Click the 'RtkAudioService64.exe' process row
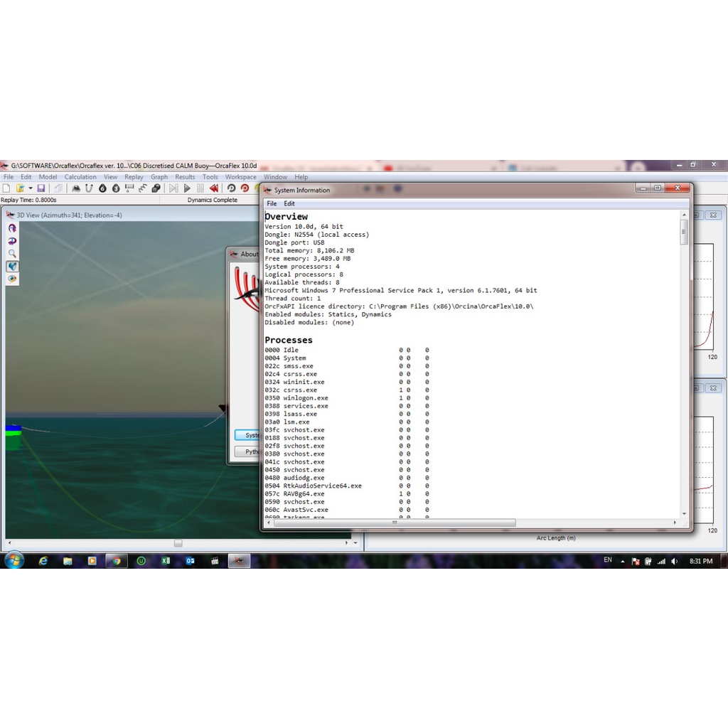 pyautogui.click(x=347, y=486)
